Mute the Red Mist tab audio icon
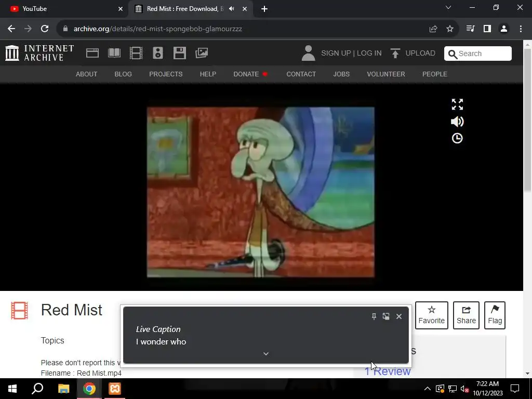Screen dimensions: 532x399 232,9
